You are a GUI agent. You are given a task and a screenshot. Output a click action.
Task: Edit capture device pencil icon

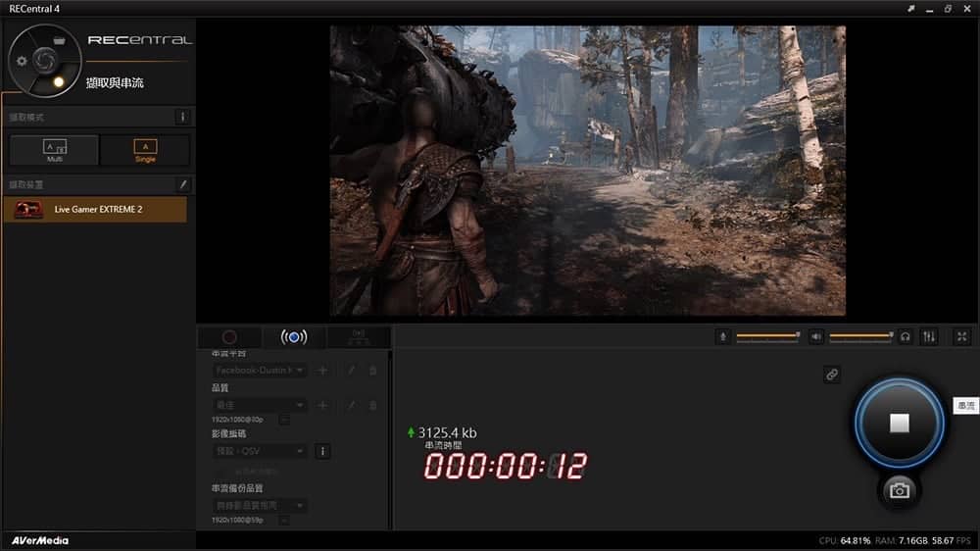point(183,184)
